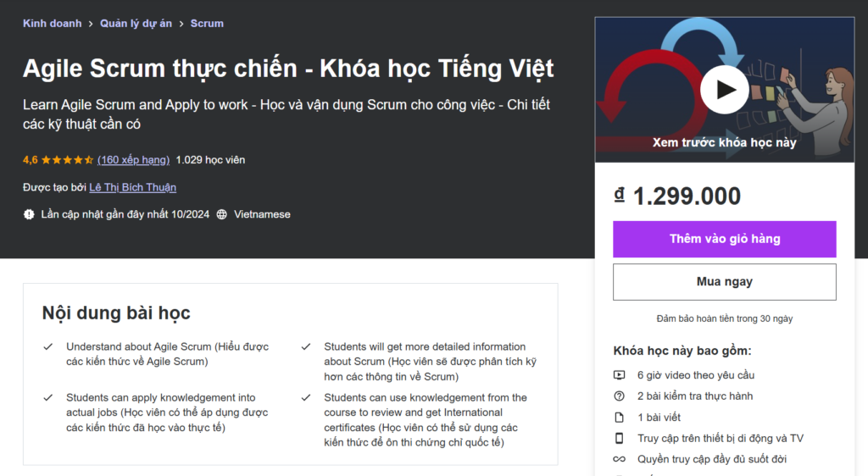Click the practice tests question-mark icon
Image resolution: width=868 pixels, height=476 pixels.
coord(619,396)
